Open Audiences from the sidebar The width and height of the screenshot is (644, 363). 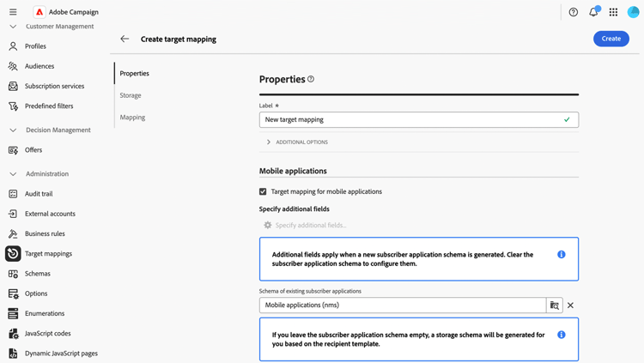point(39,66)
